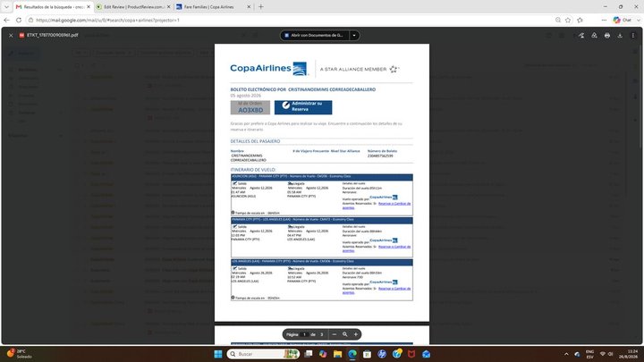Click the zoom magnifier icon in the address bar
The width and height of the screenshot is (644, 362).
(558, 20)
